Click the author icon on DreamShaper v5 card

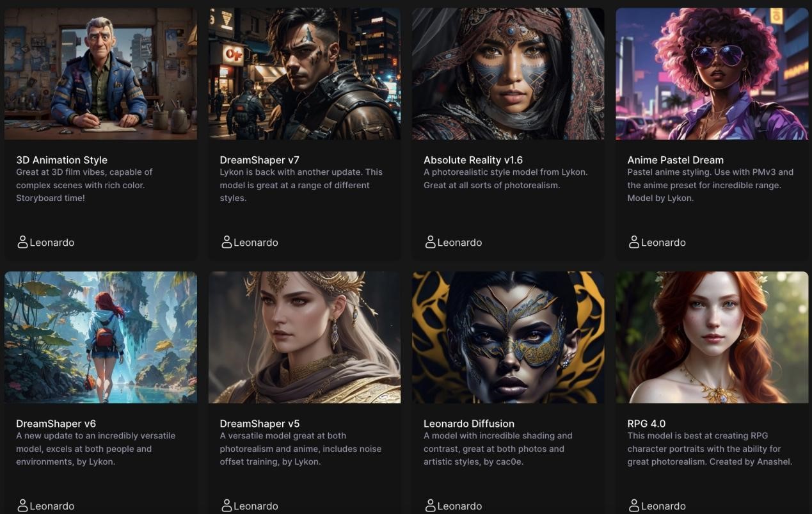[226, 506]
